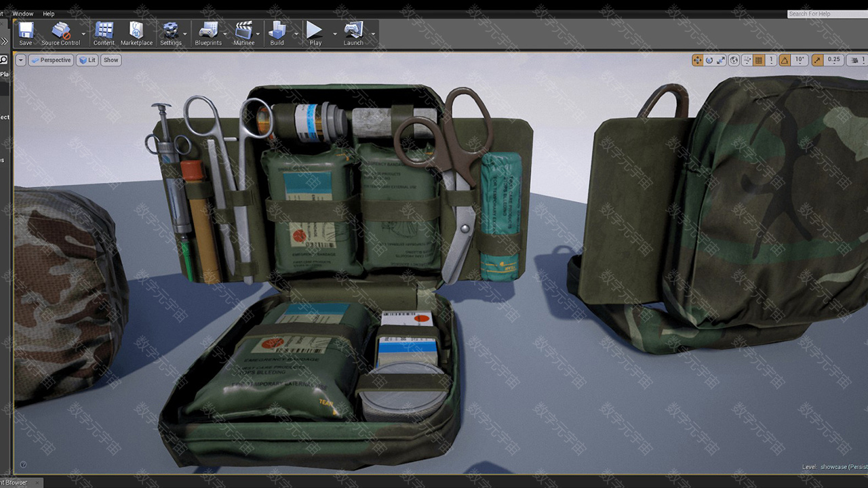This screenshot has height=488, width=868.
Task: Open Source Control from the toolbar
Action: click(60, 33)
